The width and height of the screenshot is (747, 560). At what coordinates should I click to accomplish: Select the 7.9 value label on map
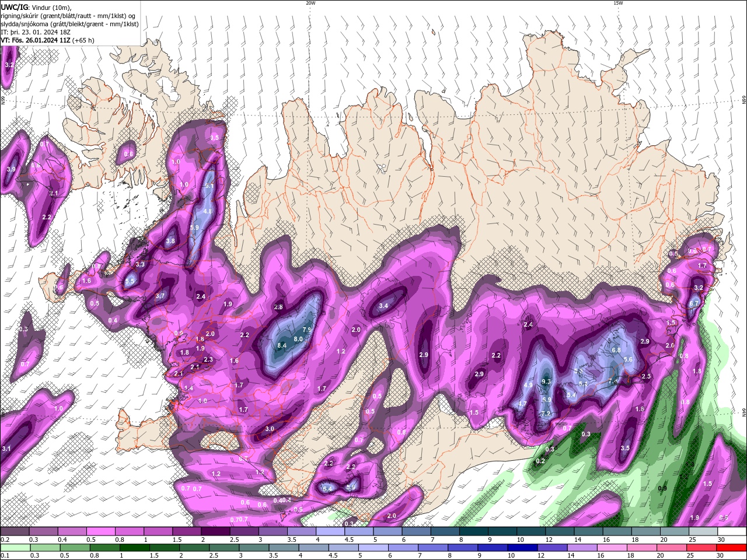[x=308, y=330]
